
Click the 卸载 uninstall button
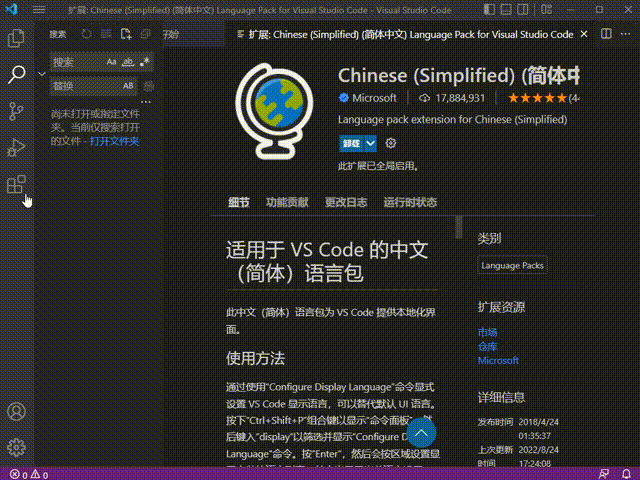click(x=351, y=143)
